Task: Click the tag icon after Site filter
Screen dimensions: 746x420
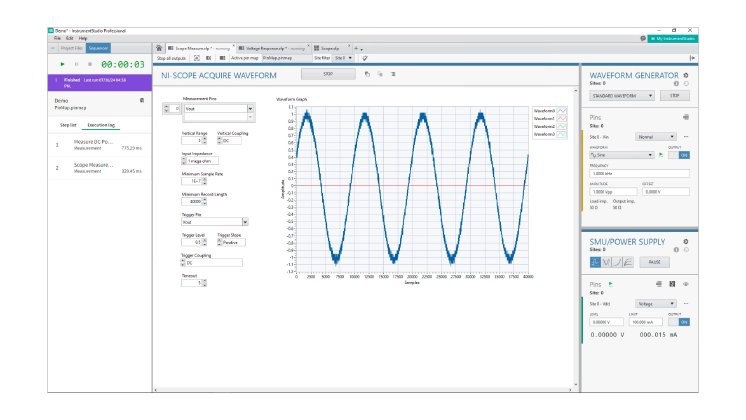Action: tap(365, 58)
